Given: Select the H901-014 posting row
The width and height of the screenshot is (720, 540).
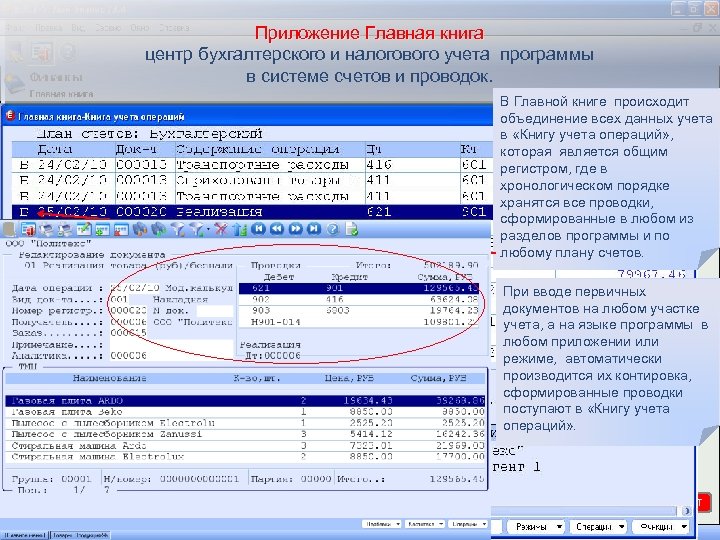Looking at the screenshot, I should click(359, 322).
